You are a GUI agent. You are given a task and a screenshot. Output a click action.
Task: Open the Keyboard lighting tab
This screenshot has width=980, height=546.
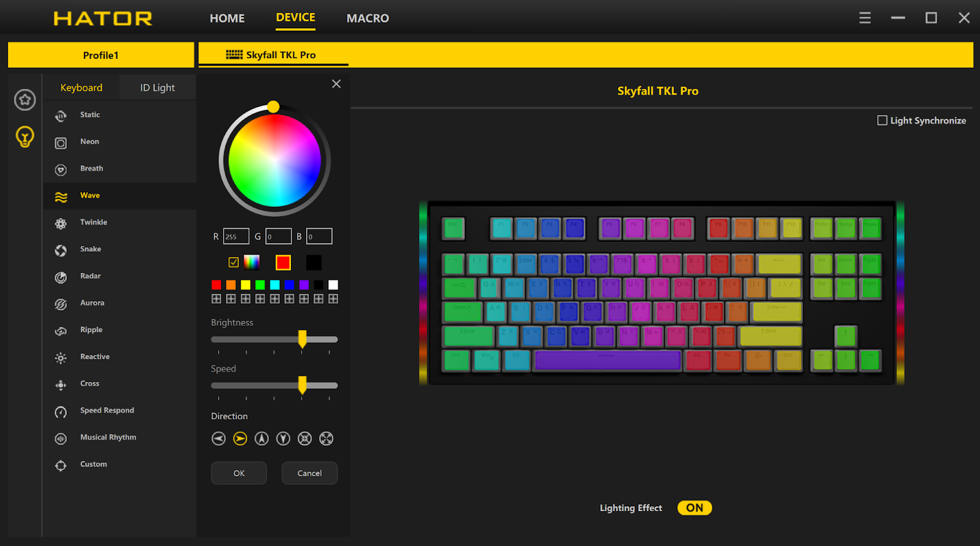pyautogui.click(x=81, y=88)
